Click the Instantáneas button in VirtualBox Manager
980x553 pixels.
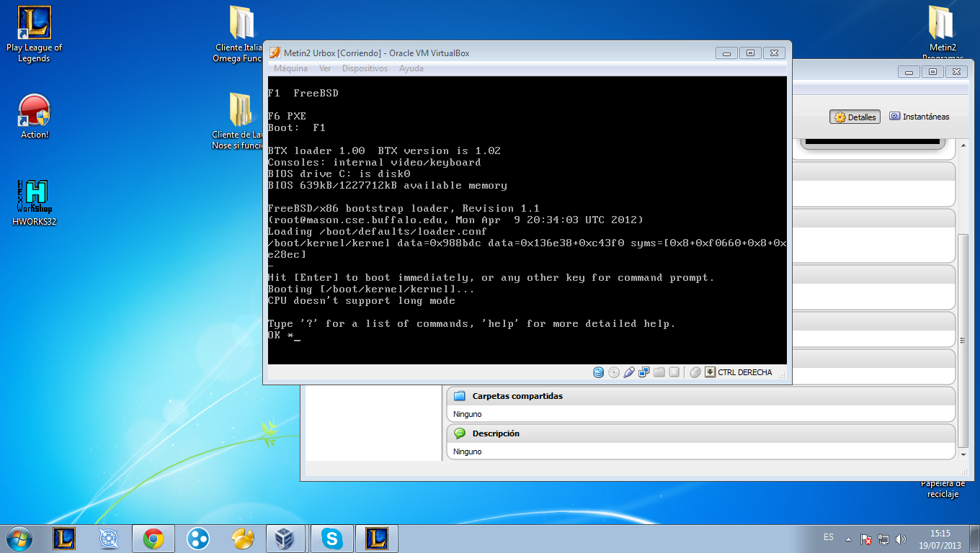click(x=919, y=117)
